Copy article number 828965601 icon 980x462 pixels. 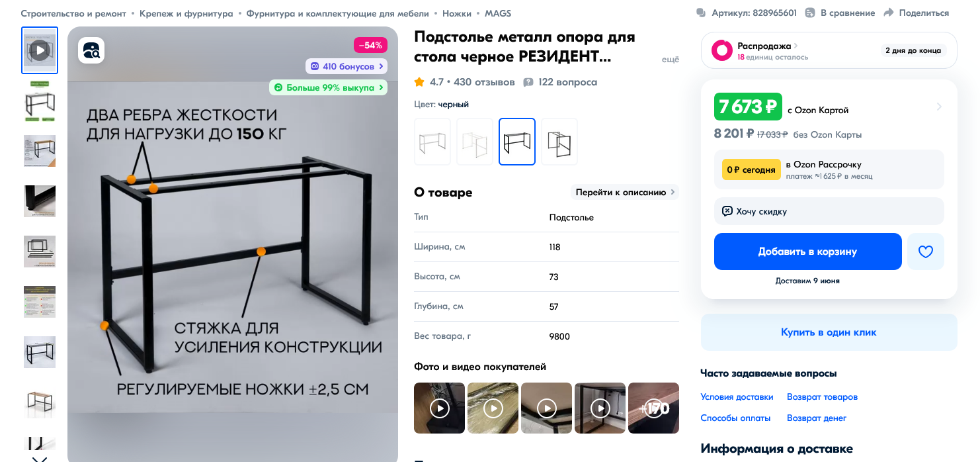click(702, 13)
